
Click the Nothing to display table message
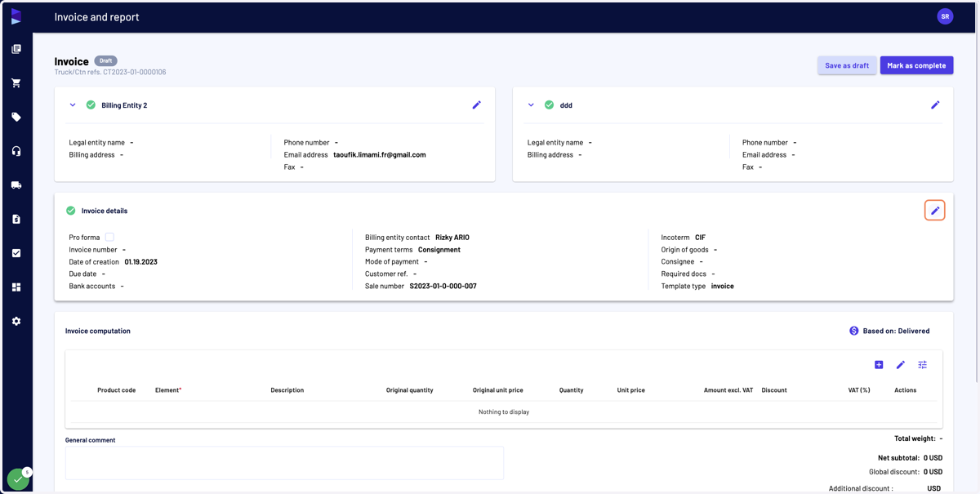pyautogui.click(x=504, y=412)
